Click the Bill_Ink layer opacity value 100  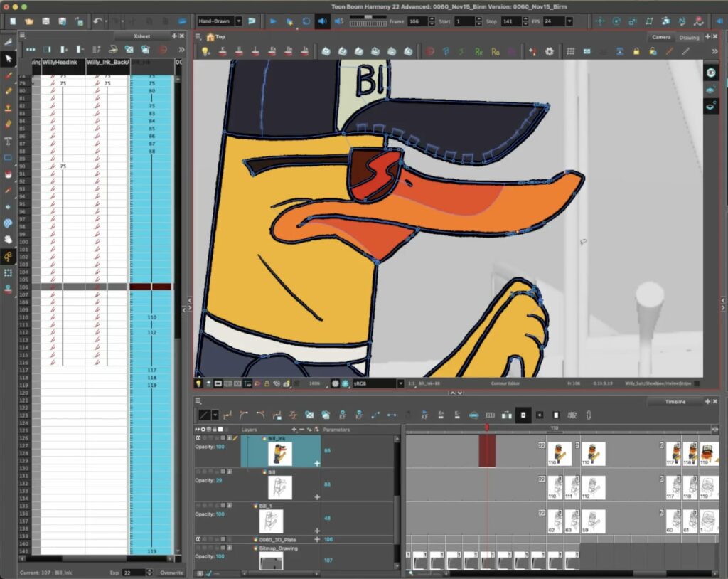pos(220,447)
